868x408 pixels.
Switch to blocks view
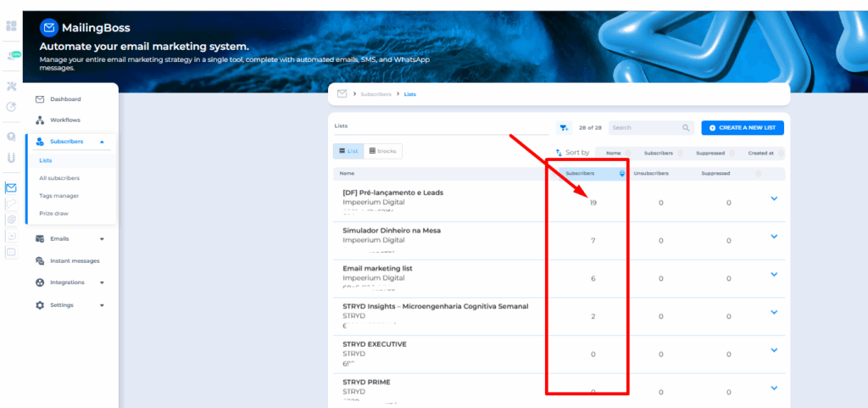click(383, 151)
